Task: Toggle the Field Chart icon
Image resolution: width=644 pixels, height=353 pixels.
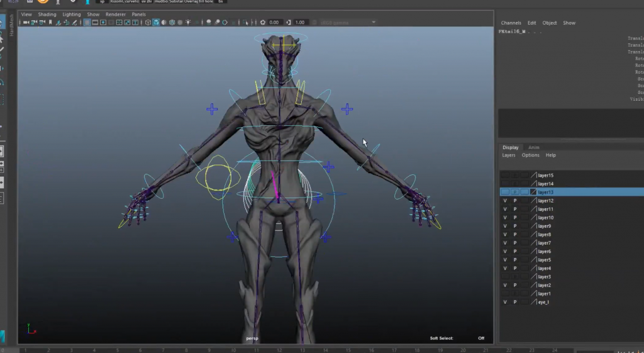Action: pyautogui.click(x=119, y=22)
